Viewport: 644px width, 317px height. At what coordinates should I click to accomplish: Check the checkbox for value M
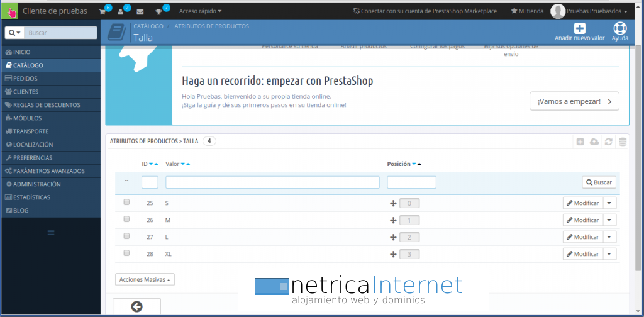click(126, 220)
